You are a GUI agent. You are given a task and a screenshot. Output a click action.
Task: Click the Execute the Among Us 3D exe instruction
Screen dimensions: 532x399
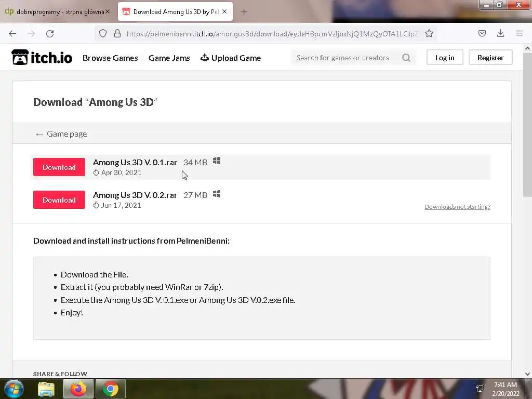coord(178,300)
